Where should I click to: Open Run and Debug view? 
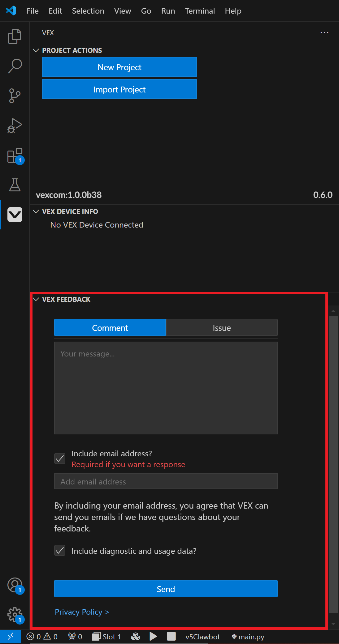pos(15,125)
